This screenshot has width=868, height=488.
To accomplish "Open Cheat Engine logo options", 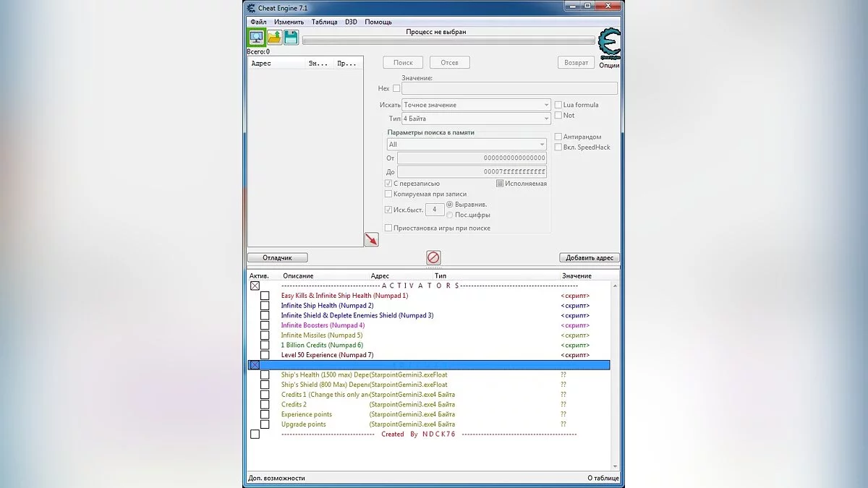I will click(609, 45).
